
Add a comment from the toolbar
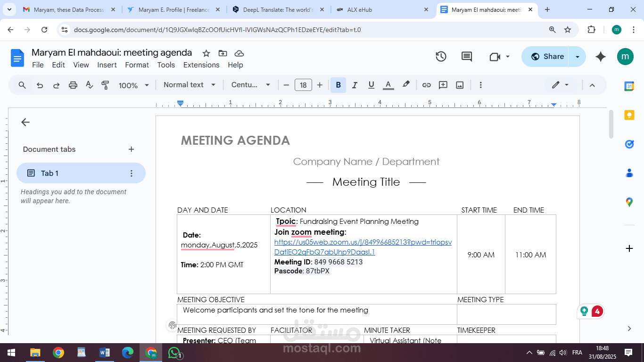click(x=443, y=85)
